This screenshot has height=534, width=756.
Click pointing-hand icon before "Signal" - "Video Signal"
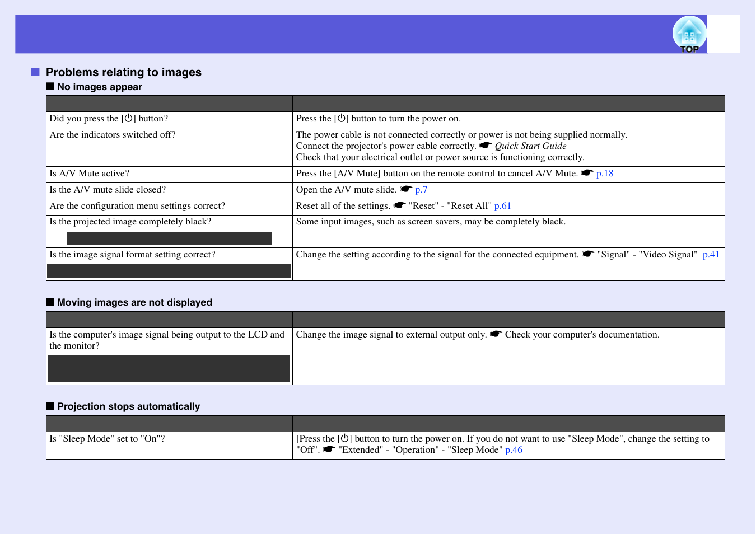pos(588,254)
